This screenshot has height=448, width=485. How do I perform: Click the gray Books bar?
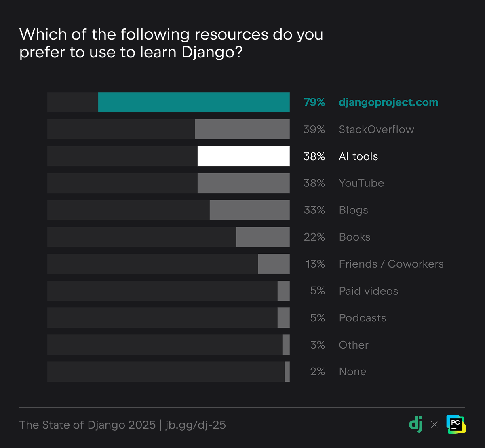click(263, 237)
